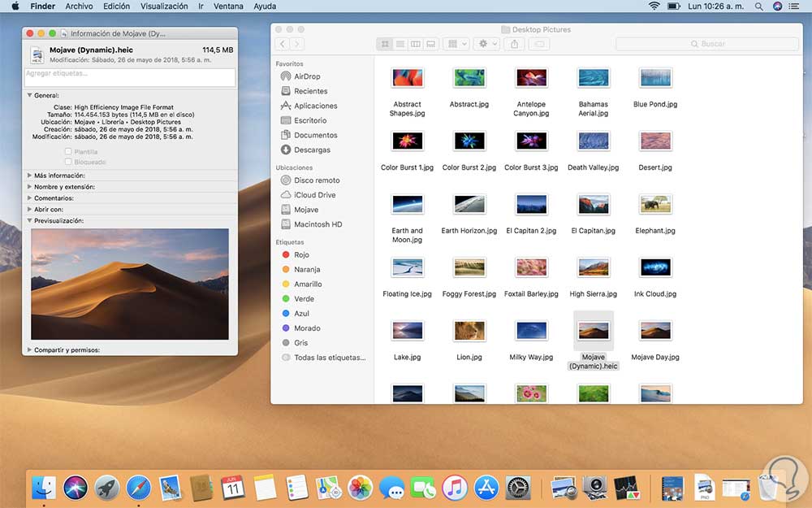Select the Rojo red tag
812x508 pixels.
point(301,254)
